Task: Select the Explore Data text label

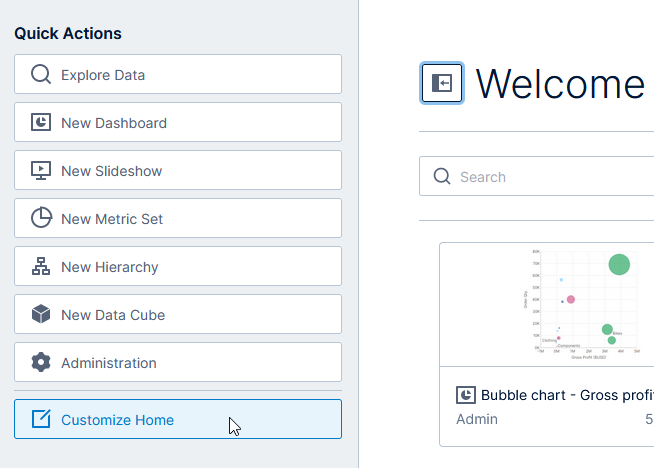Action: [x=103, y=75]
